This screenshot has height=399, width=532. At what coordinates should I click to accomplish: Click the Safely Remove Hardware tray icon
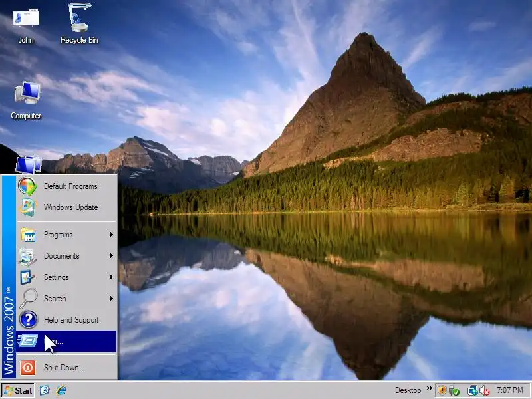point(454,391)
